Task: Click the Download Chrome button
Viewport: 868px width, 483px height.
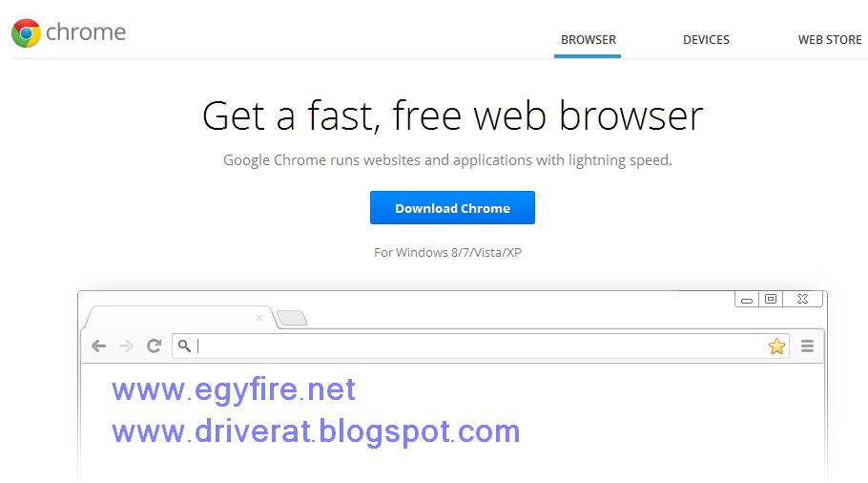Action: click(452, 208)
